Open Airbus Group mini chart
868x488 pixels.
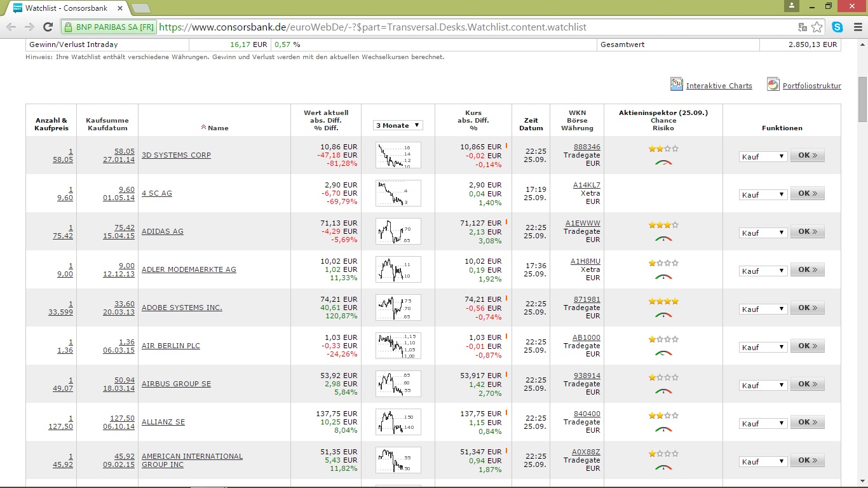pyautogui.click(x=398, y=384)
